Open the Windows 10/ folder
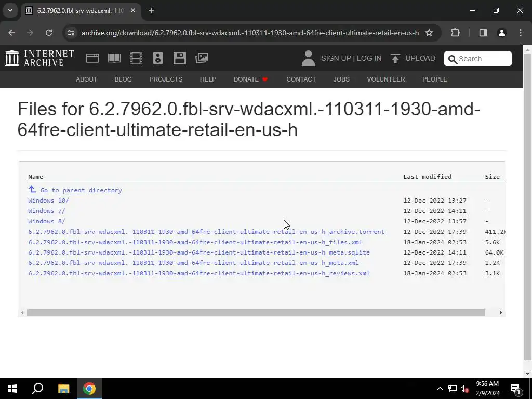Screen dimensions: 532x399 click(x=48, y=201)
